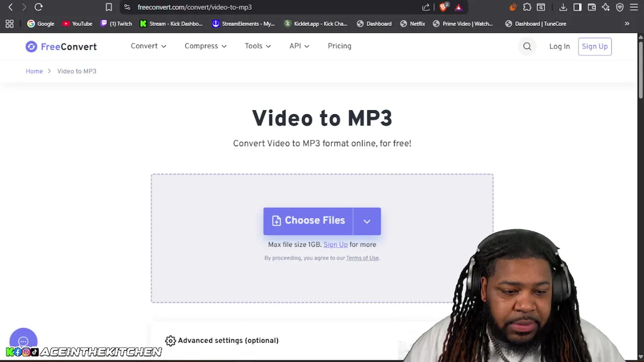
Task: Open the StreamElements bookmark
Action: pos(244,24)
